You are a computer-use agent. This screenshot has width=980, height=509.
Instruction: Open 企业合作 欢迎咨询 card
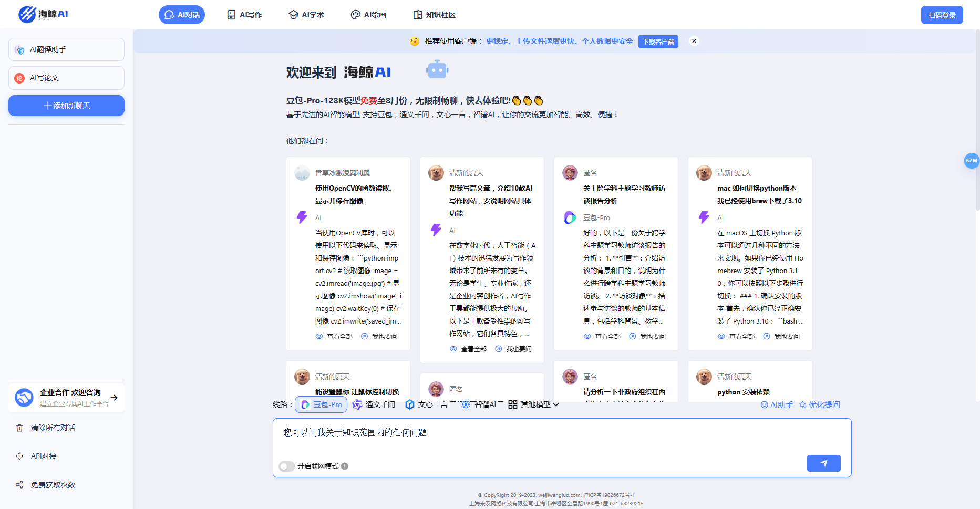tap(66, 398)
